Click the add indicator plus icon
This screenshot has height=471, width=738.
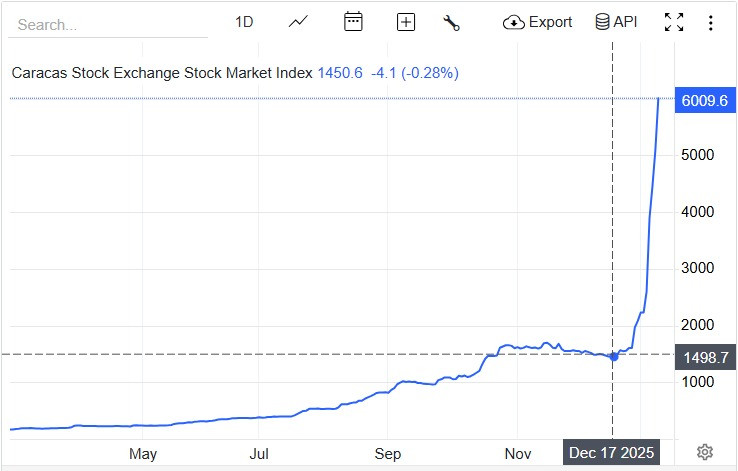point(405,22)
